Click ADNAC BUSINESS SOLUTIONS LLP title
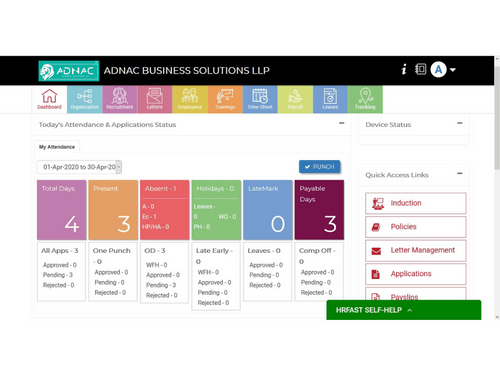500x375 pixels. pyautogui.click(x=187, y=71)
